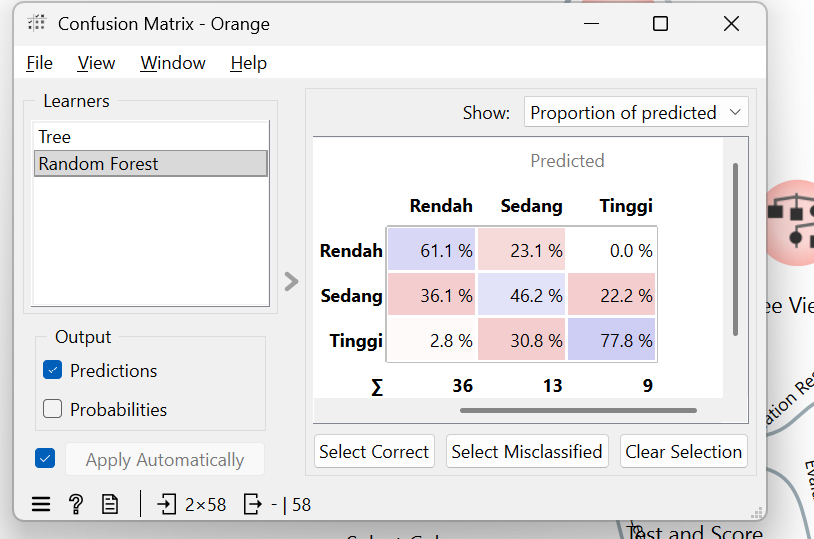
Task: Click the input data arrow icon
Action: pos(167,504)
